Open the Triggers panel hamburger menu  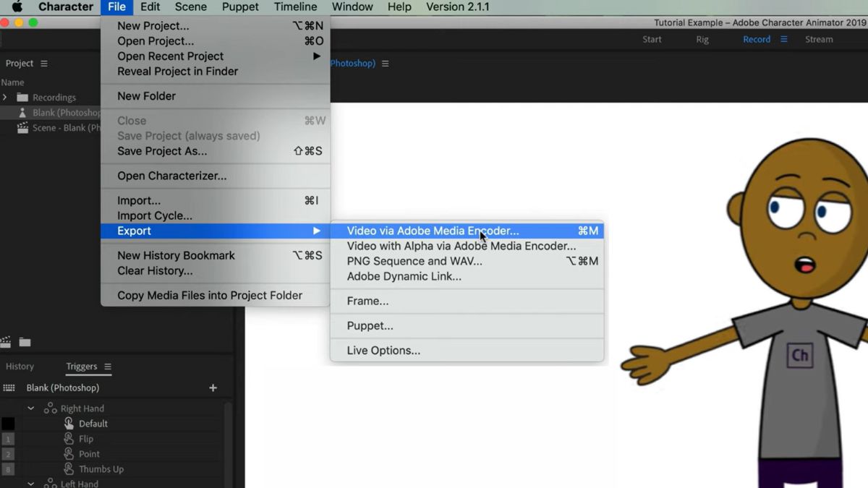coord(108,367)
